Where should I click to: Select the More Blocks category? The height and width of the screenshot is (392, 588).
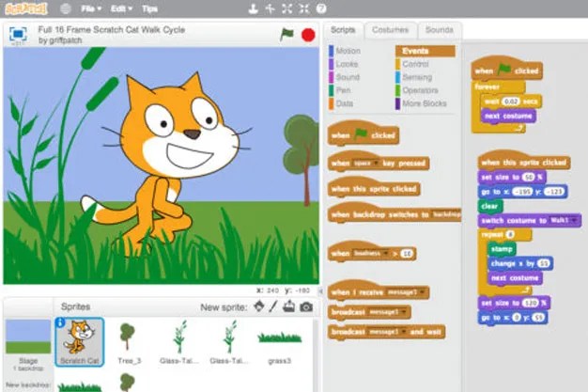tap(422, 103)
